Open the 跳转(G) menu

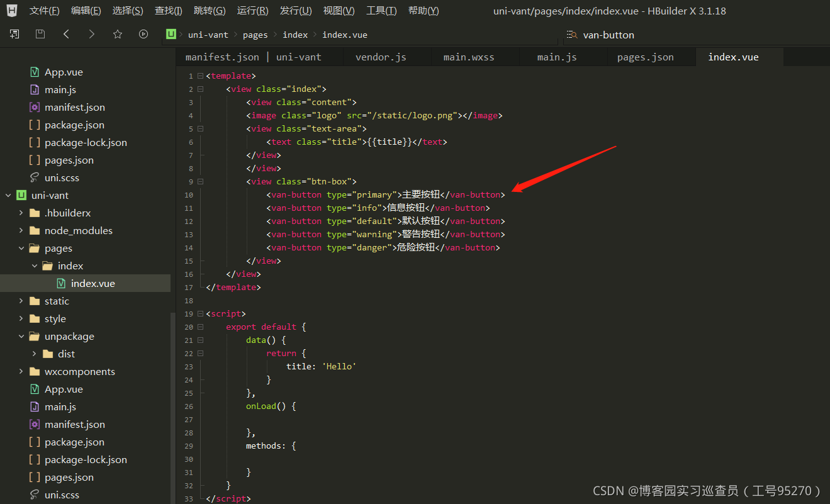coord(210,11)
